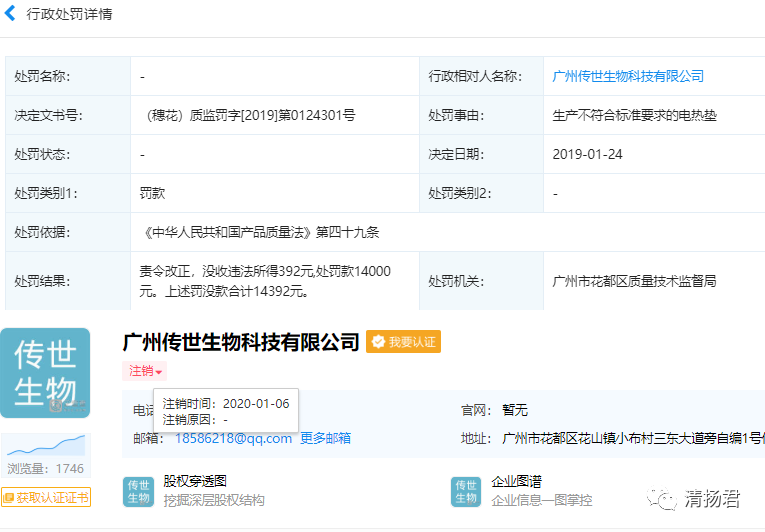
Task: Click the 广州市花都区 address text
Action: tap(632, 438)
